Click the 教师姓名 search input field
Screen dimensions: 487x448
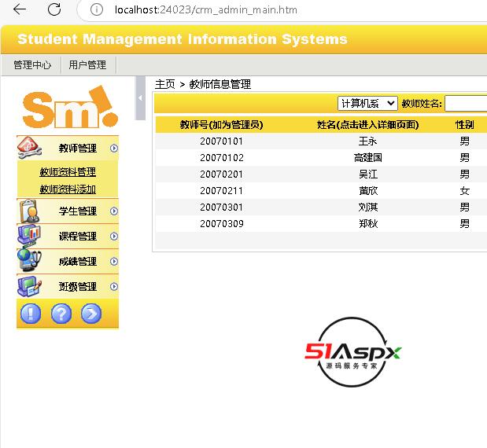(465, 103)
